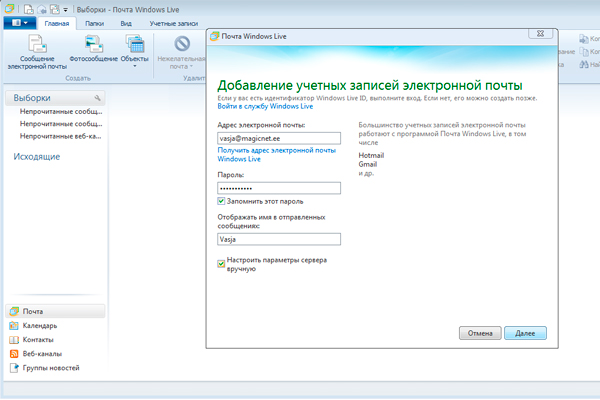Click the Войти в службу Windows Live link
This screenshot has height=400, width=600.
[265, 106]
